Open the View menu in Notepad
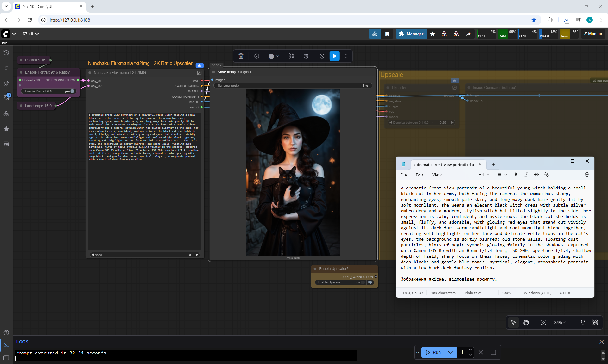 [436, 175]
